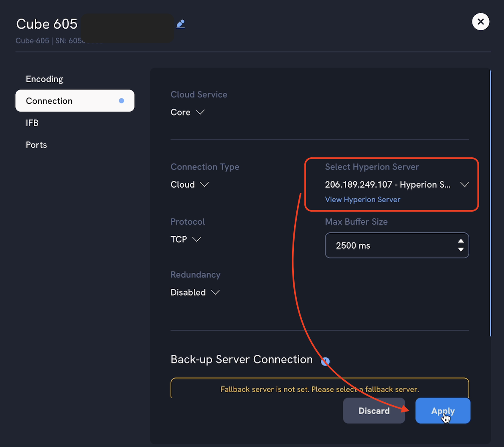Click the blue dot on the Connection tab
This screenshot has height=447, width=504.
click(122, 100)
